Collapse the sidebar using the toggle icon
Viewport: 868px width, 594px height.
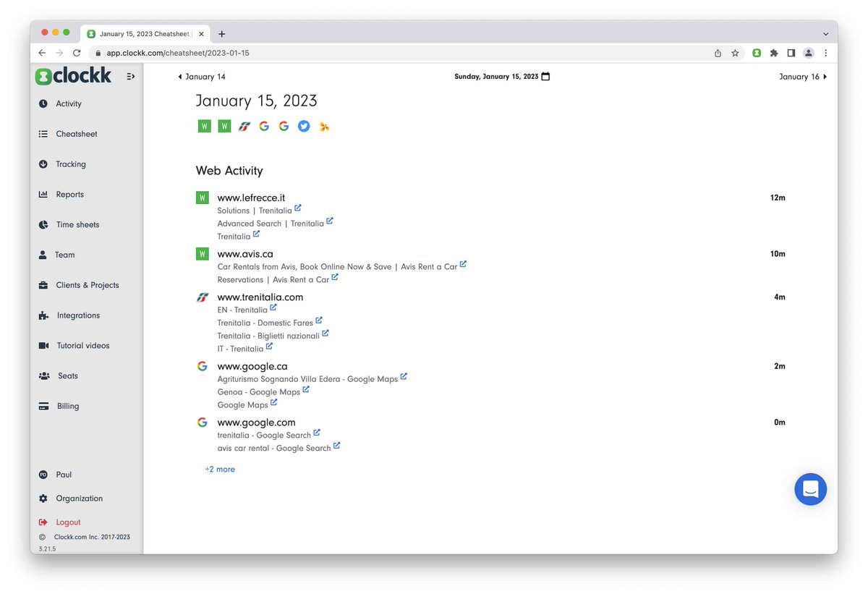click(131, 76)
